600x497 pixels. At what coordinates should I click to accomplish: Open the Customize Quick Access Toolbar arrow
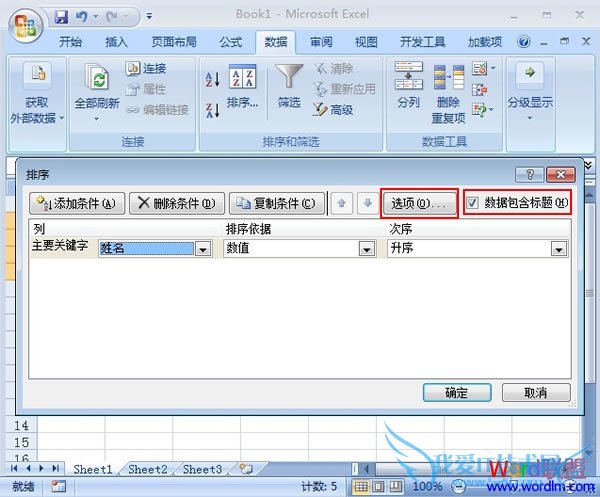[x=149, y=16]
